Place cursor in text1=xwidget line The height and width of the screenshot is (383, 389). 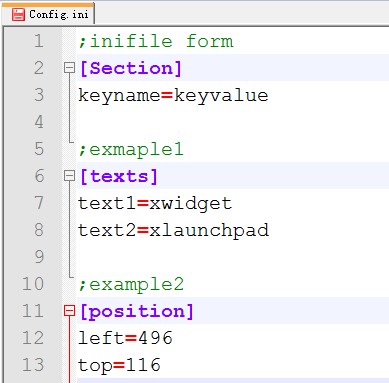click(155, 203)
